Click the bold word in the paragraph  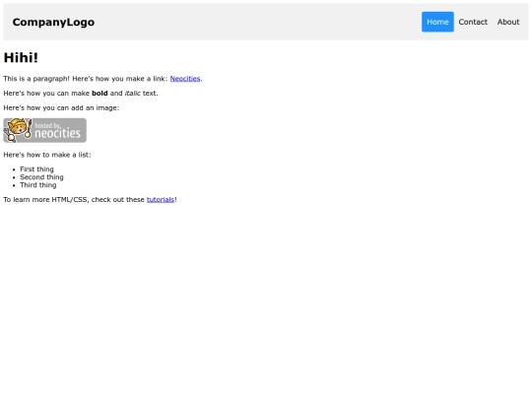(100, 94)
